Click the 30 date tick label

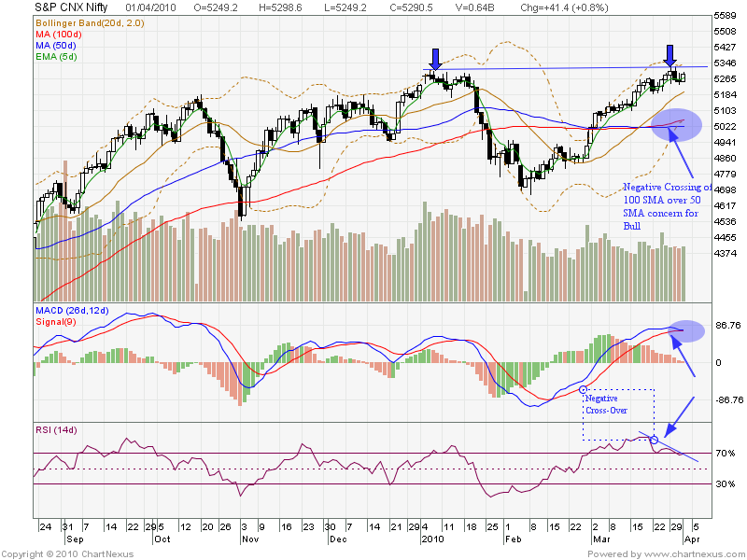pos(330,527)
